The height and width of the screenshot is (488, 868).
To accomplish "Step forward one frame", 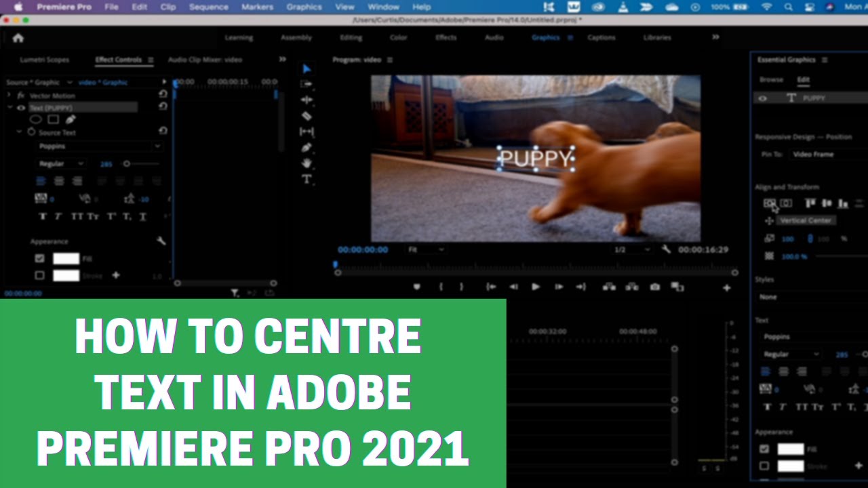I will pos(559,287).
